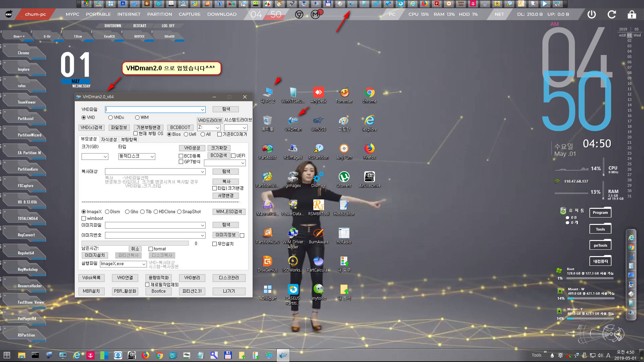This screenshot has width=644, height=362.
Task: Click the image install progress bar
Action: point(135,243)
